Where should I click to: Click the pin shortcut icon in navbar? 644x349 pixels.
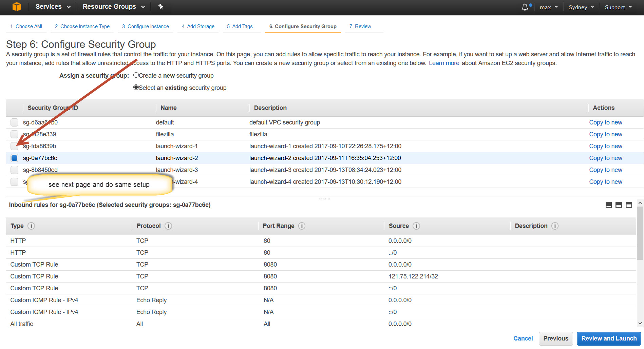pos(161,7)
